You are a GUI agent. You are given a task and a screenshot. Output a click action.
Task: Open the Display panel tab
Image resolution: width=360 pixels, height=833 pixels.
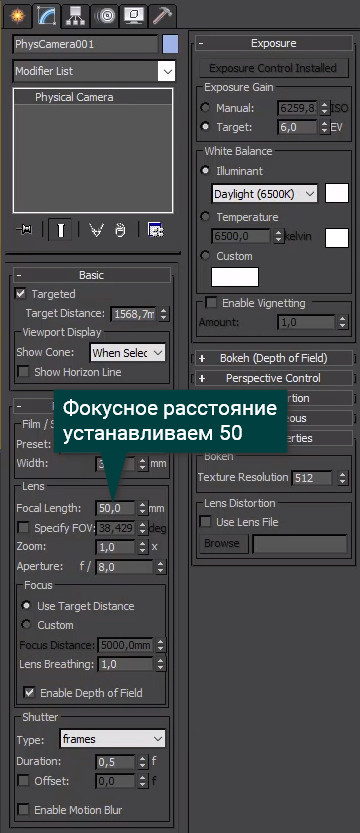pos(133,15)
